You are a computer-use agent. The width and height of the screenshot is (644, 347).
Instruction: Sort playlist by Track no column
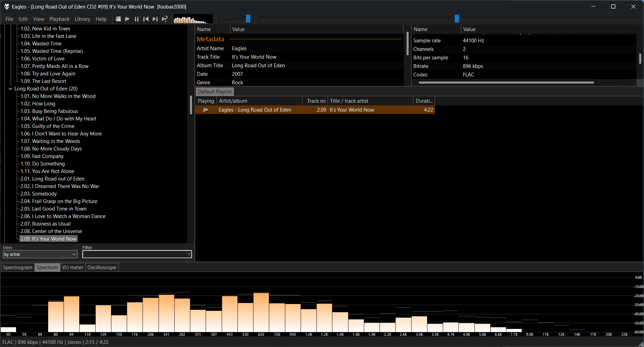315,101
